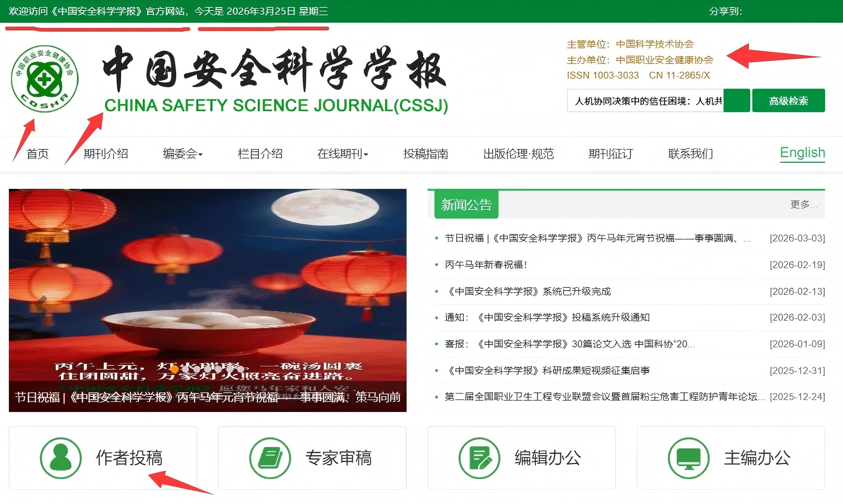The height and width of the screenshot is (504, 843).
Task: Go to 投稿指南 menu item
Action: [x=426, y=154]
